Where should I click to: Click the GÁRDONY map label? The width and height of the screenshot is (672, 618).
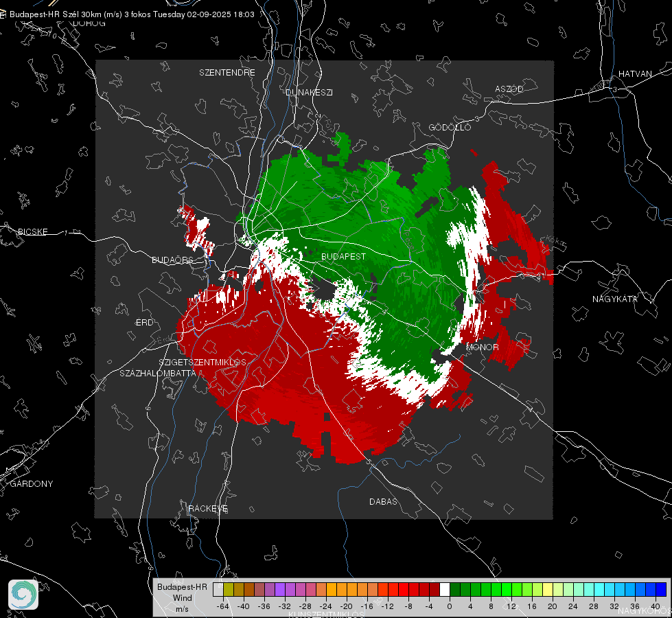(32, 484)
